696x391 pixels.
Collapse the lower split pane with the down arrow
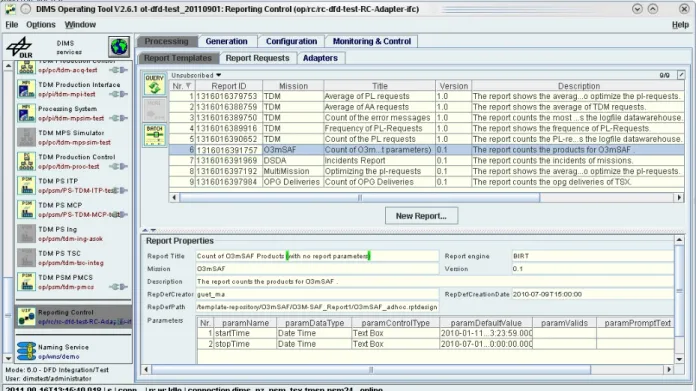pos(153,230)
